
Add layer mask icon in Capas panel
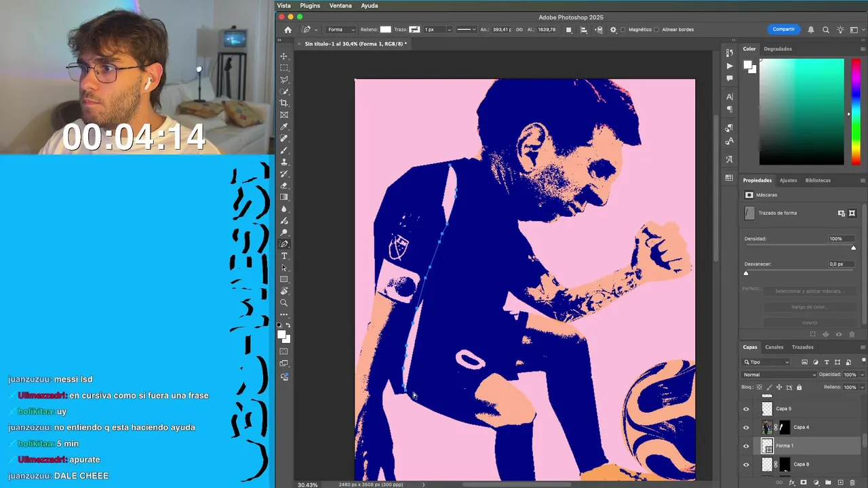click(x=804, y=483)
